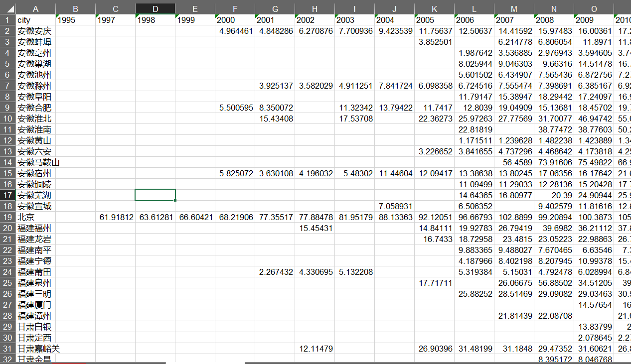
Task: Click the cell with value 12.11479
Action: (315, 349)
